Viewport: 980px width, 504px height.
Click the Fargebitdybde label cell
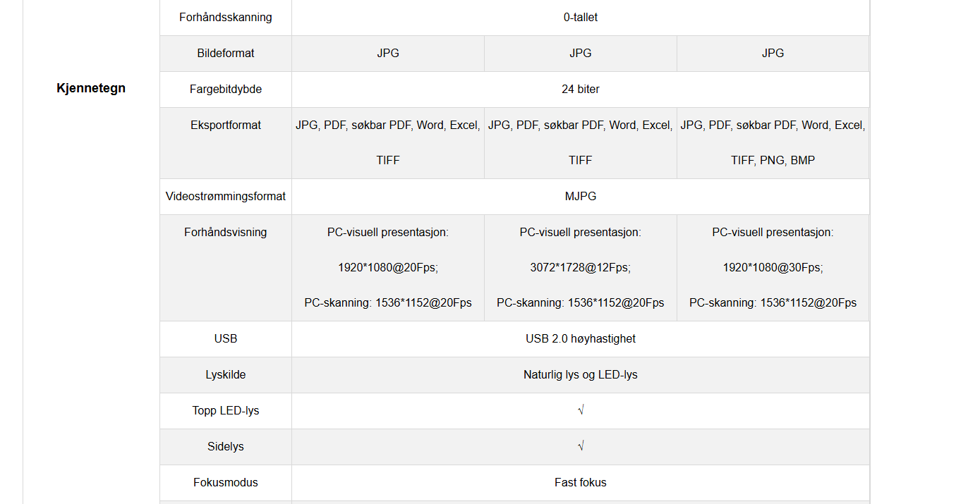point(225,89)
